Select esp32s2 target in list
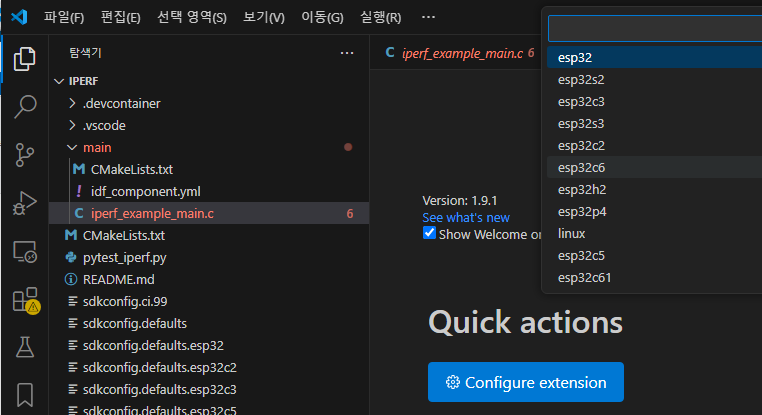 tap(654, 79)
